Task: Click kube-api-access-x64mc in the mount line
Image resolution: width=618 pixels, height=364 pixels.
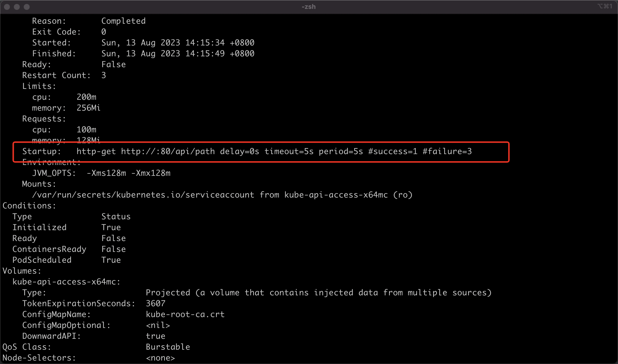Action: pyautogui.click(x=336, y=195)
